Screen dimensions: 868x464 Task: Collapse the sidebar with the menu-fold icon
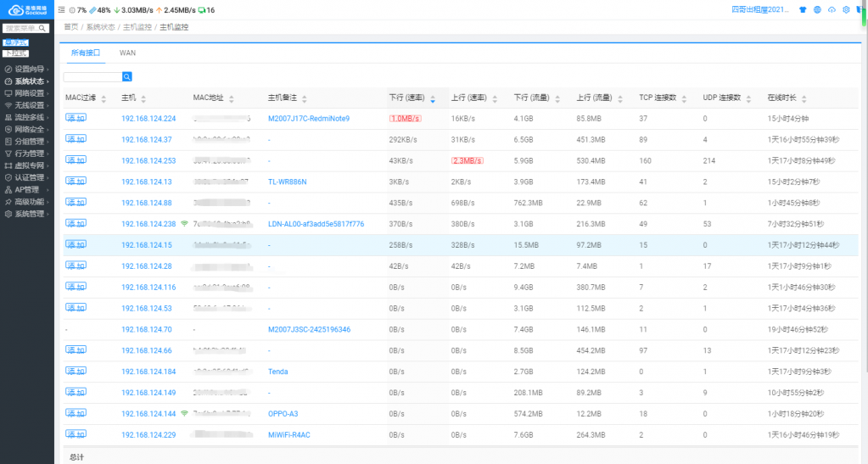pos(61,10)
